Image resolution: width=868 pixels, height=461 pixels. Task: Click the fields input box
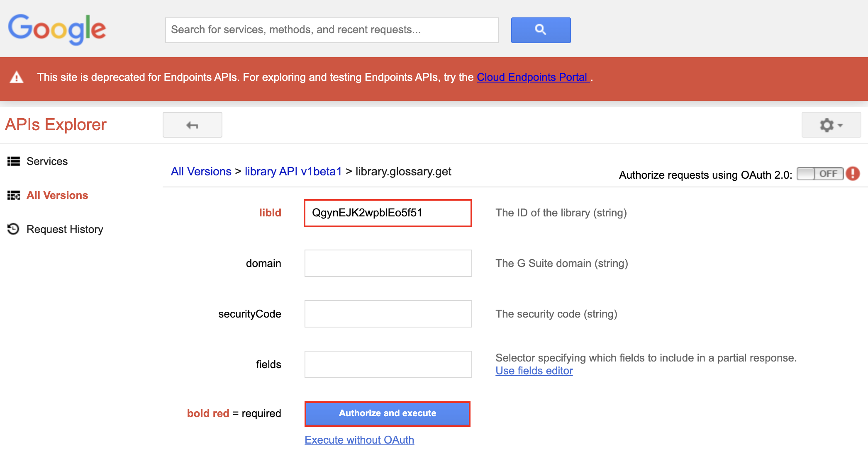click(x=388, y=364)
